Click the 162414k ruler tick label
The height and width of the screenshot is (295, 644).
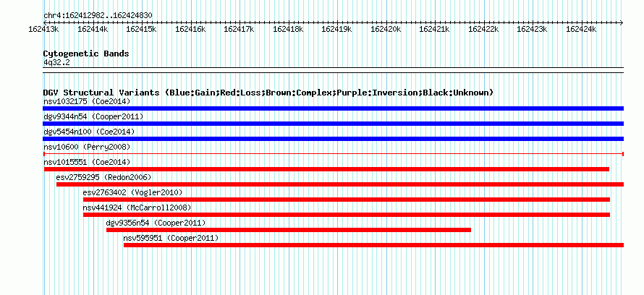coord(93,29)
